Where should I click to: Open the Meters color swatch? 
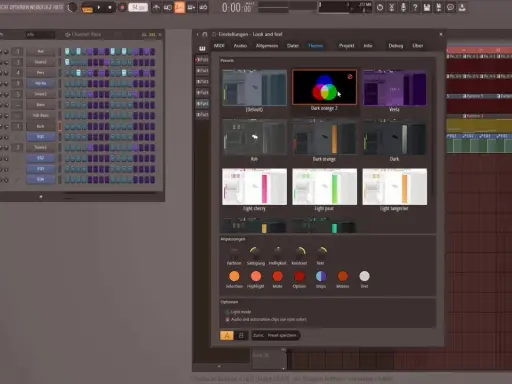[343, 276]
